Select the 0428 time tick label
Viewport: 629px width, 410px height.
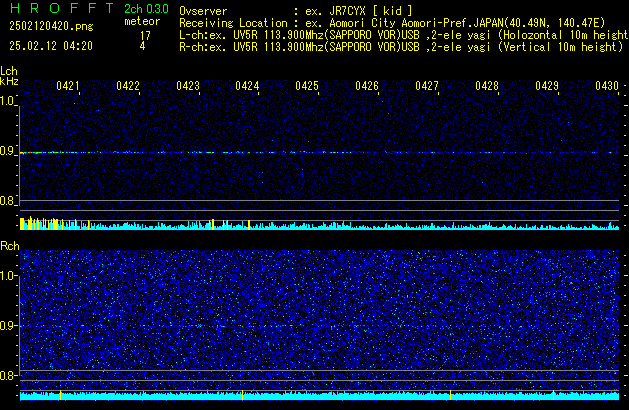click(x=487, y=86)
